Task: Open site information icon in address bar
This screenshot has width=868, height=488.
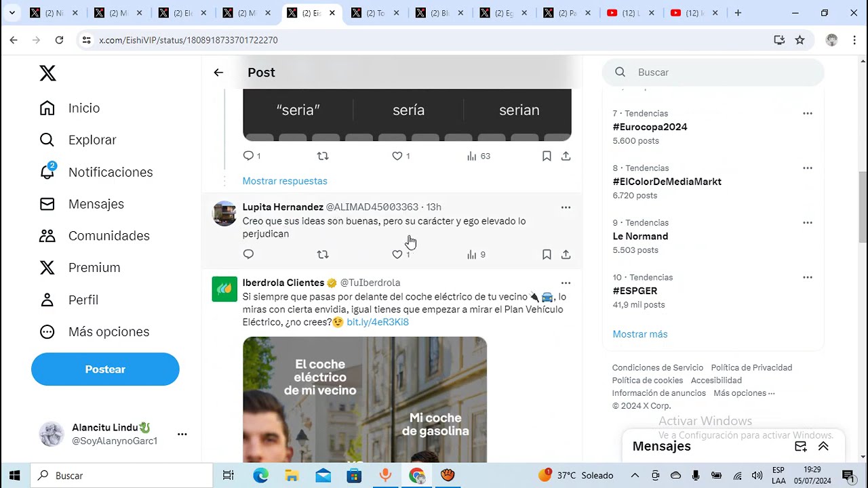Action: pyautogui.click(x=86, y=40)
